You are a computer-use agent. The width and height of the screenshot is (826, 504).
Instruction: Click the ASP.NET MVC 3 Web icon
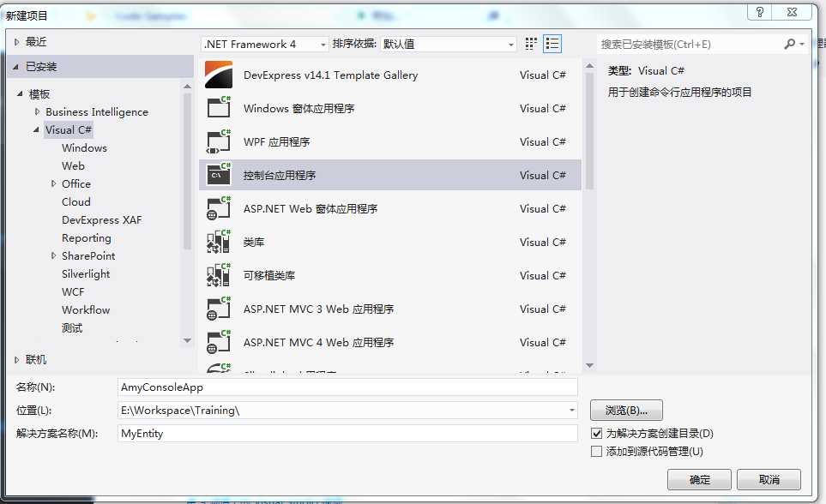219,309
